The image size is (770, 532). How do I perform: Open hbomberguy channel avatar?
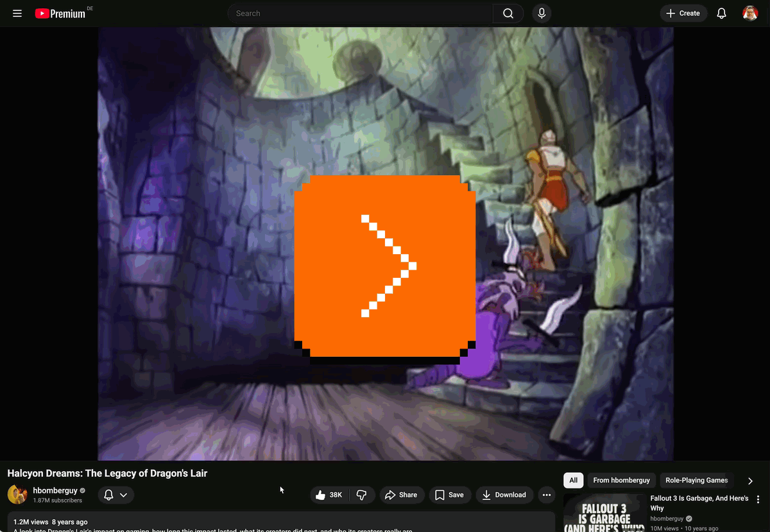(17, 495)
